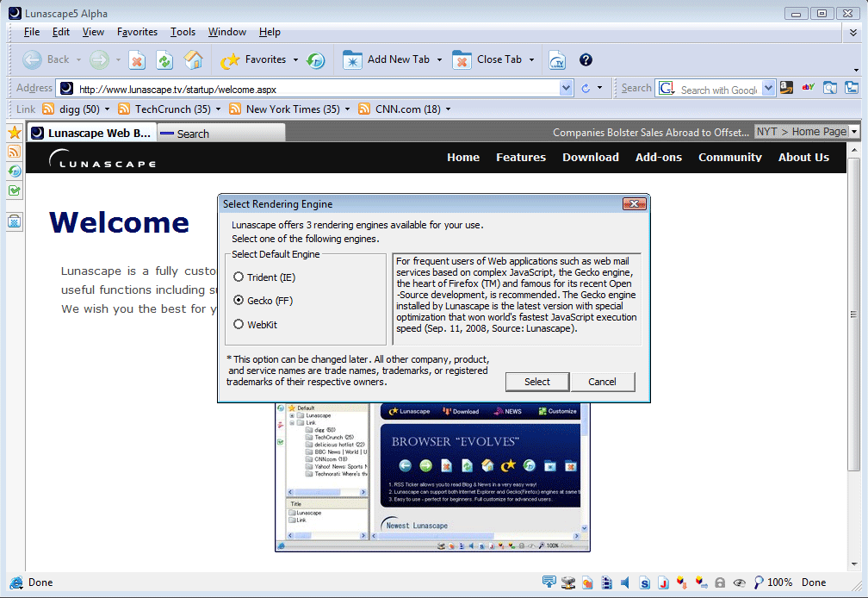The image size is (868, 598).
Task: Select the Gecko (FF) engine option
Action: pos(239,301)
